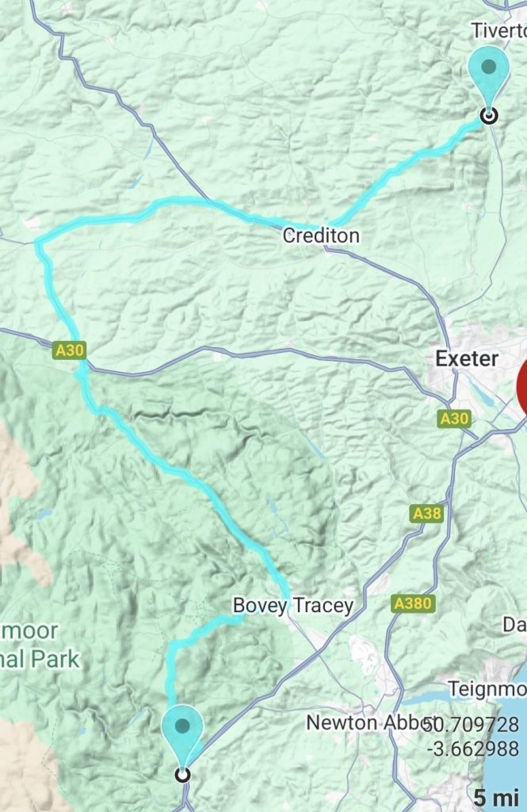Tap the 5 mi map scale indicator
Image resolution: width=527 pixels, height=812 pixels.
click(x=496, y=796)
